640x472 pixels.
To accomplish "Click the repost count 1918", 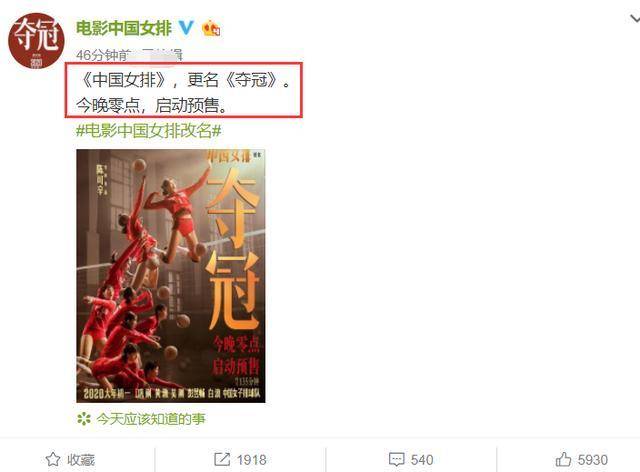I will [x=251, y=460].
